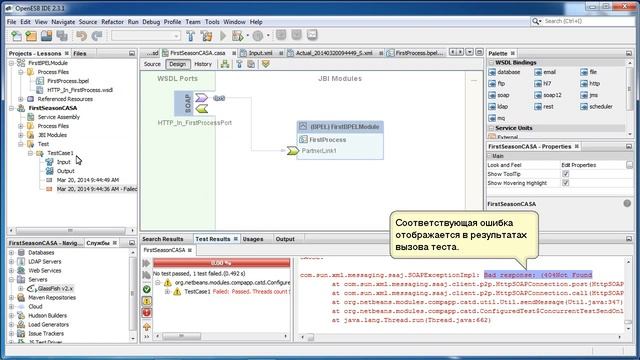Click the Design view button

coord(178,64)
